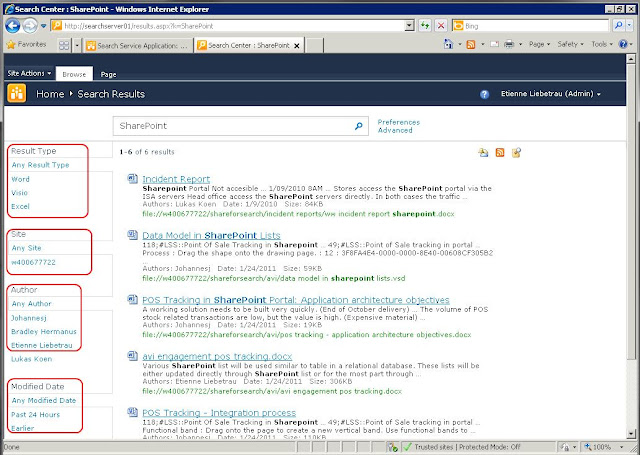Click the Preferences link

coord(398,122)
